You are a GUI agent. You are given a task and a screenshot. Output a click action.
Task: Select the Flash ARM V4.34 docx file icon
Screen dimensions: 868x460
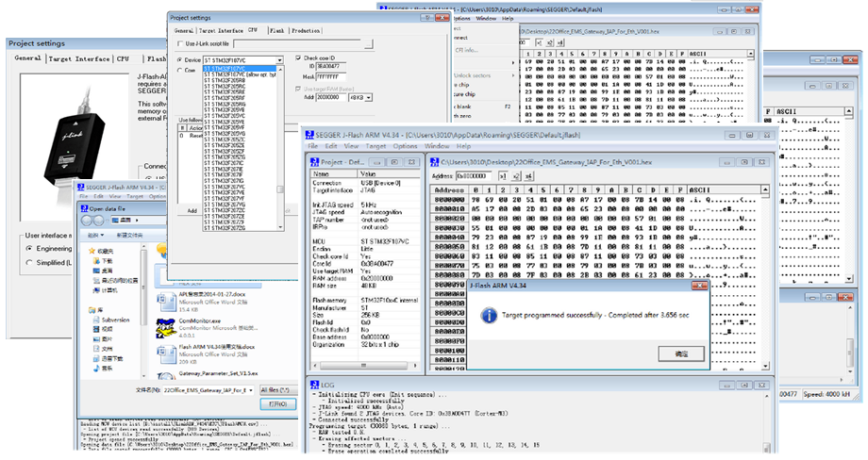click(x=166, y=354)
